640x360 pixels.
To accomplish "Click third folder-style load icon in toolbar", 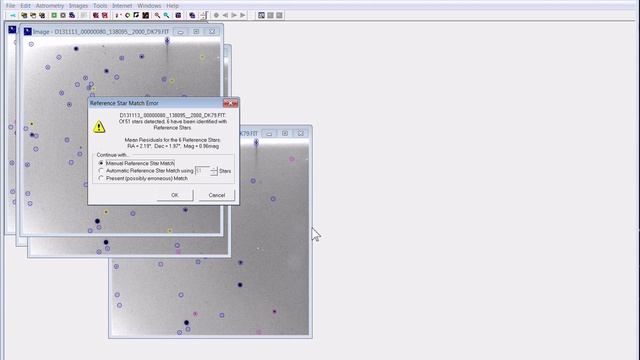I will point(42,15).
